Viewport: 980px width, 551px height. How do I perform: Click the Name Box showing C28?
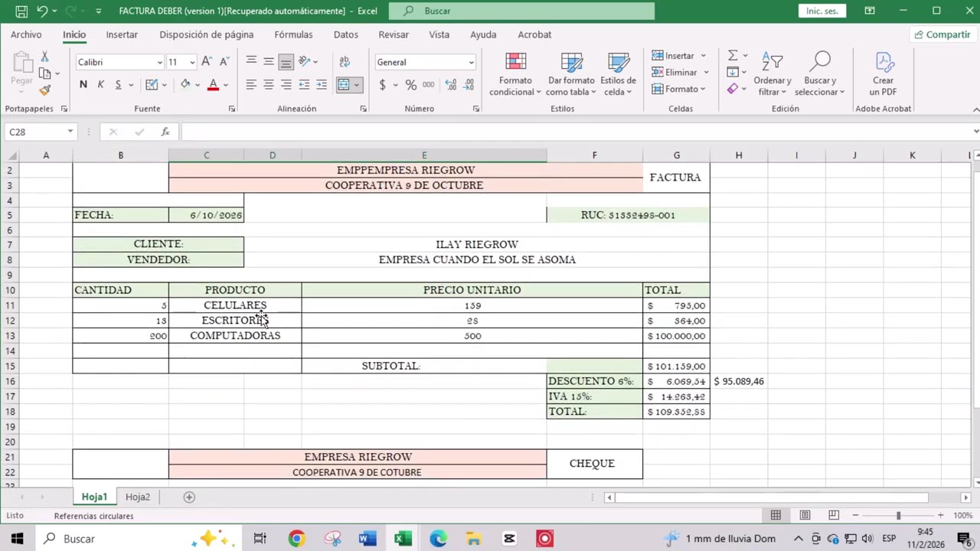[34, 132]
